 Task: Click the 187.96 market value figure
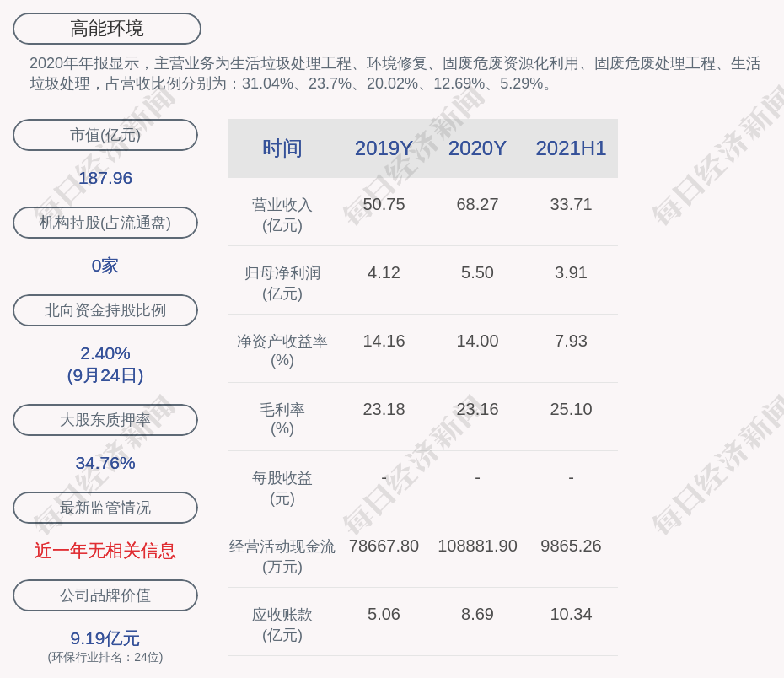tap(105, 178)
